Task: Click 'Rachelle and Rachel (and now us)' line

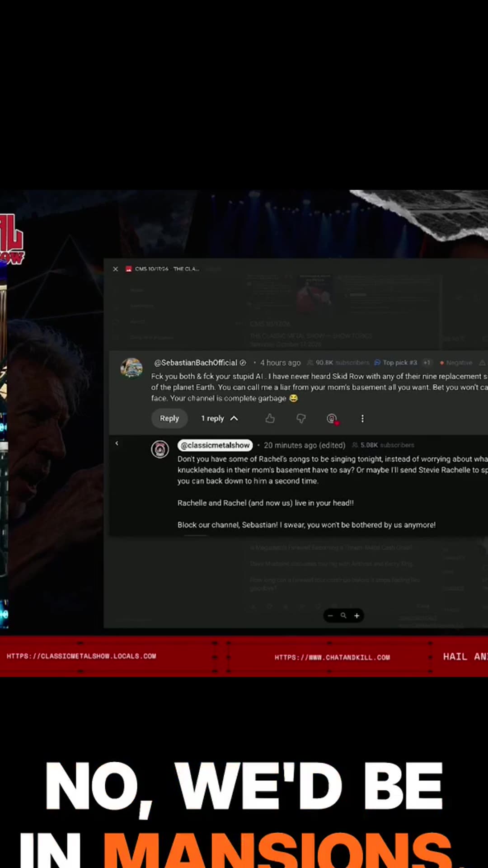Action: (266, 503)
